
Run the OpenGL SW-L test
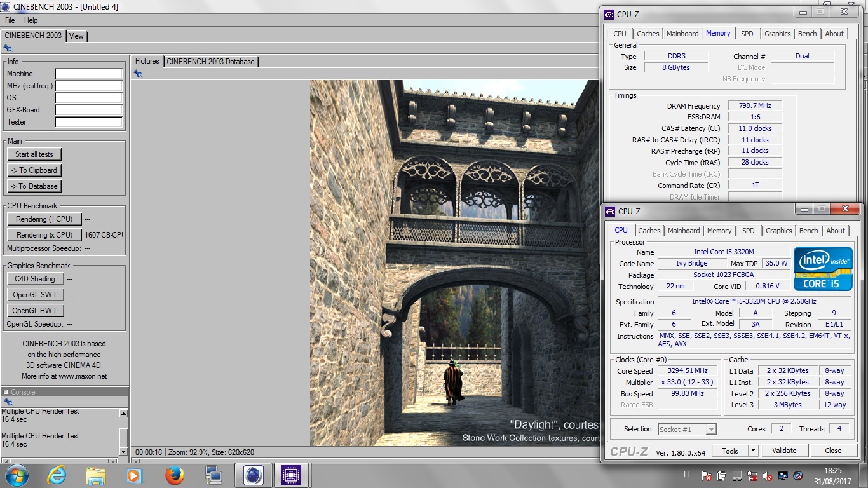(x=35, y=295)
